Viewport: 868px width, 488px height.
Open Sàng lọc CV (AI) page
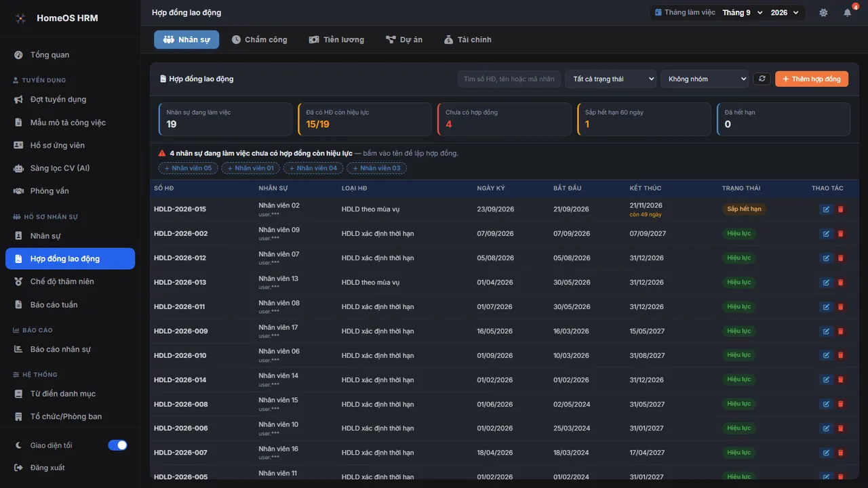point(71,168)
